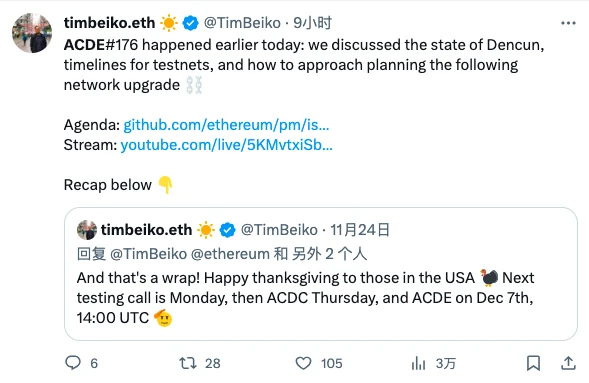
Task: Bookmark this tweet
Action: (x=533, y=363)
